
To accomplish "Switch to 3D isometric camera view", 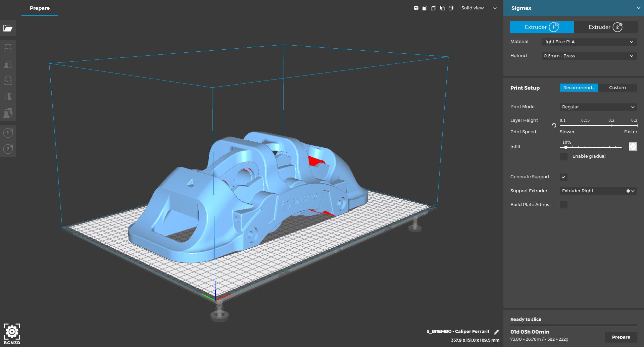I will pos(416,8).
